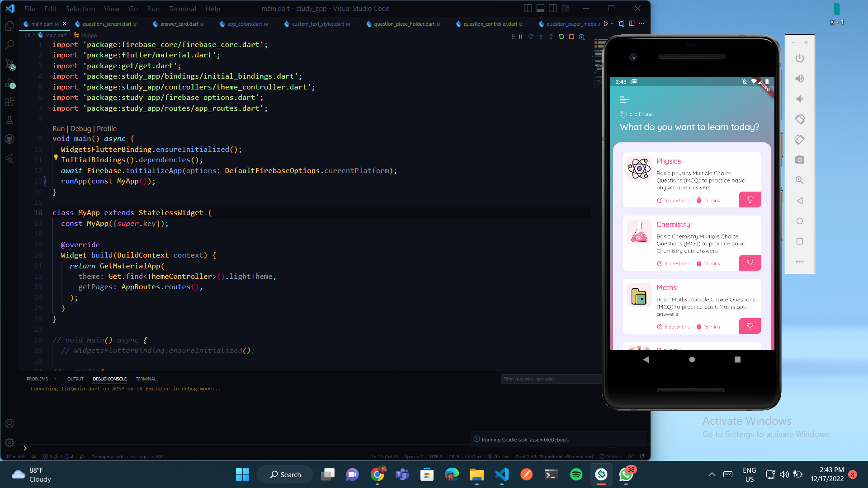The width and height of the screenshot is (868, 488).
Task: Switch to the PROBLEMS panel tab
Action: (x=37, y=379)
